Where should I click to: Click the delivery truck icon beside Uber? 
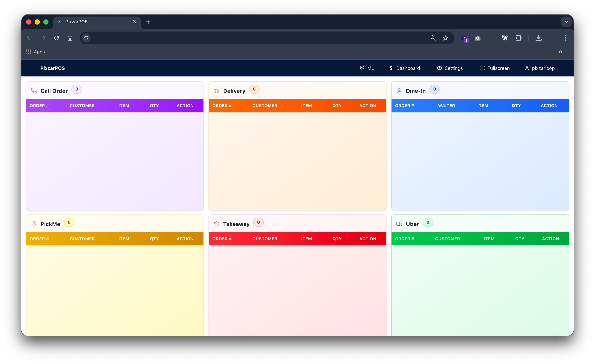pyautogui.click(x=399, y=224)
